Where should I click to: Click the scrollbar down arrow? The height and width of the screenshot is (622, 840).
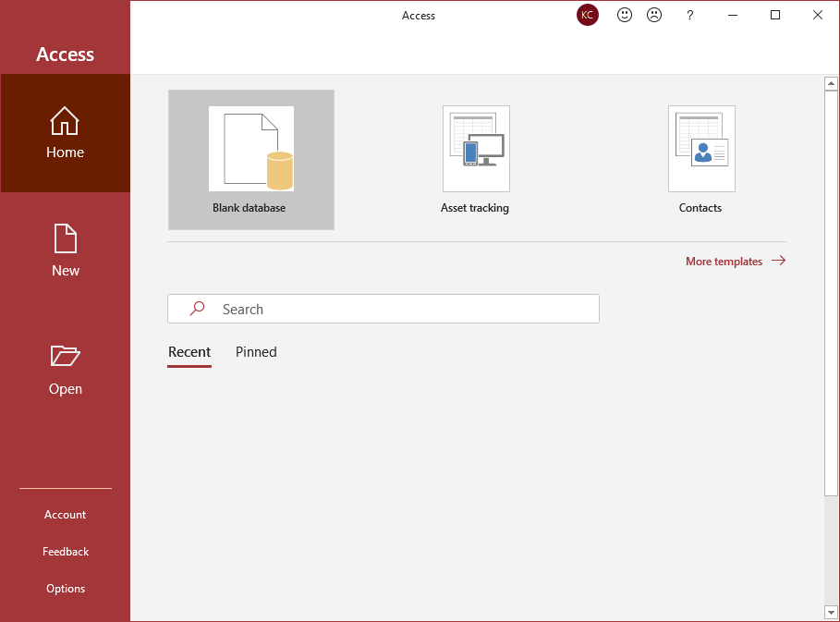point(830,611)
